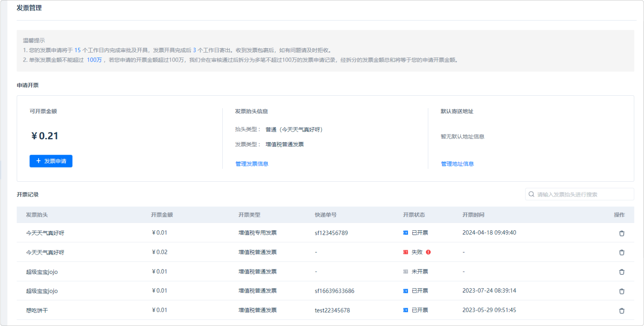Delete the 想吃饼干 invoice record
Screen dimensions: 644x326
[x=622, y=311]
